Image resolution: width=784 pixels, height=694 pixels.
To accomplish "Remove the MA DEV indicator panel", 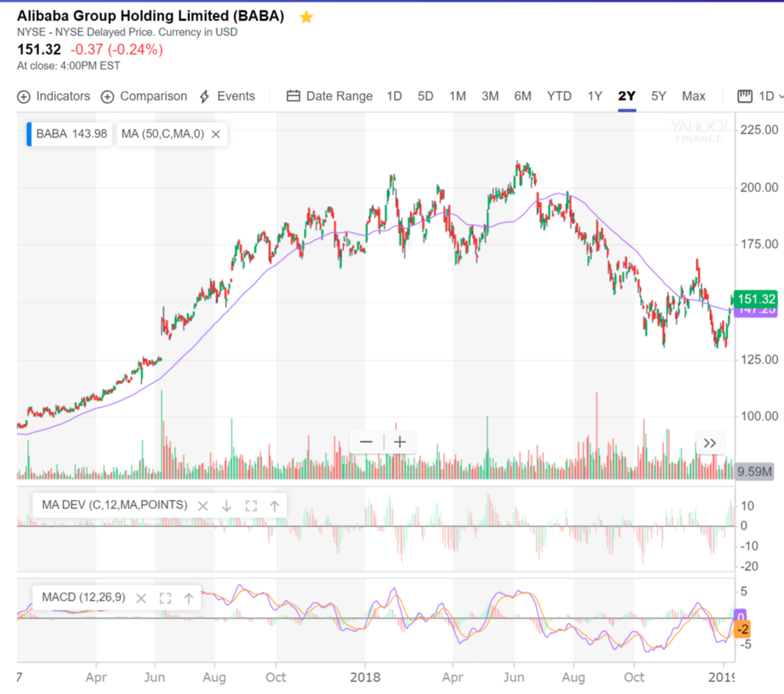I will (203, 506).
